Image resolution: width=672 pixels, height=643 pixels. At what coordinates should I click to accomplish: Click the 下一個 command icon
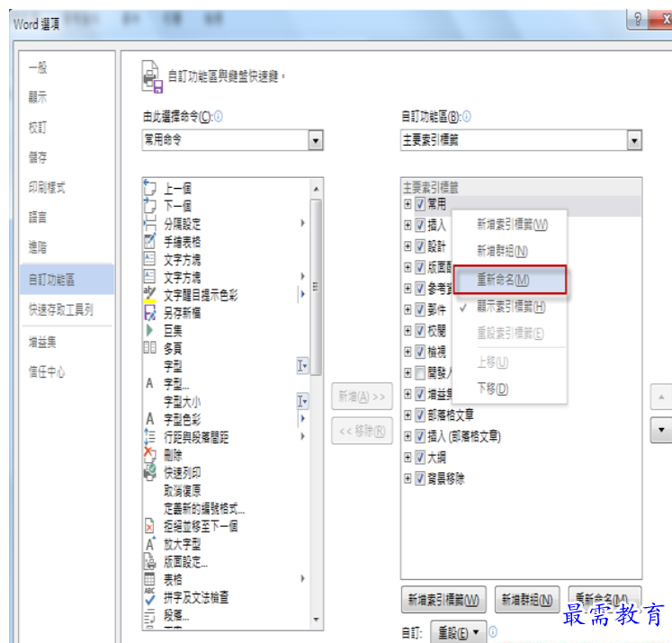pyautogui.click(x=149, y=205)
